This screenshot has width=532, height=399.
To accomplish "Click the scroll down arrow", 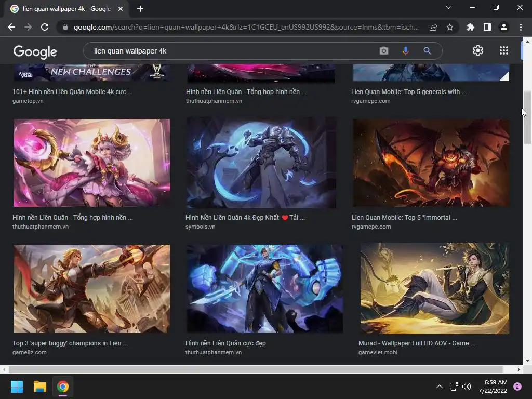I will click(x=527, y=361).
